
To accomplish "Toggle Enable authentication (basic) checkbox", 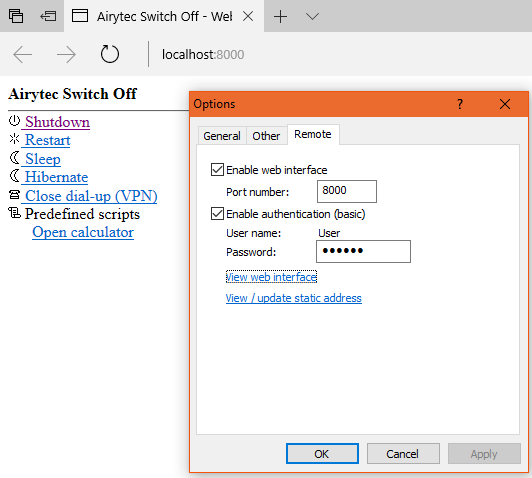I will click(217, 214).
